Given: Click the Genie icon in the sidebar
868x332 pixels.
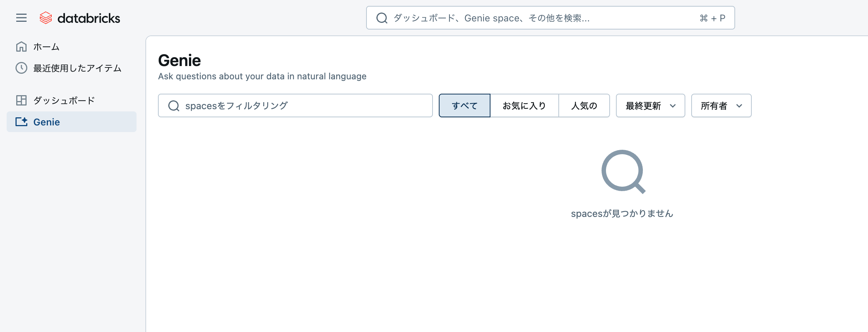Looking at the screenshot, I should tap(21, 122).
